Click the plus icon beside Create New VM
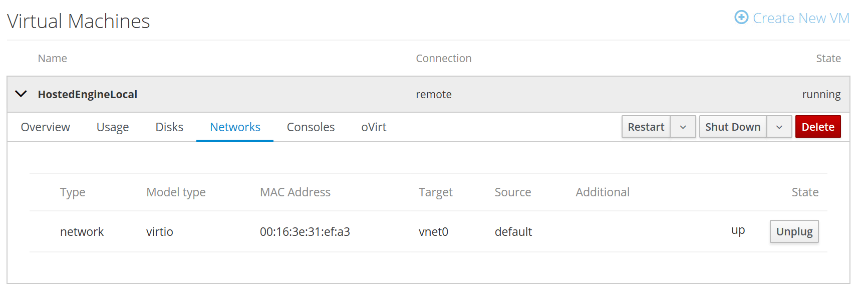 741,18
